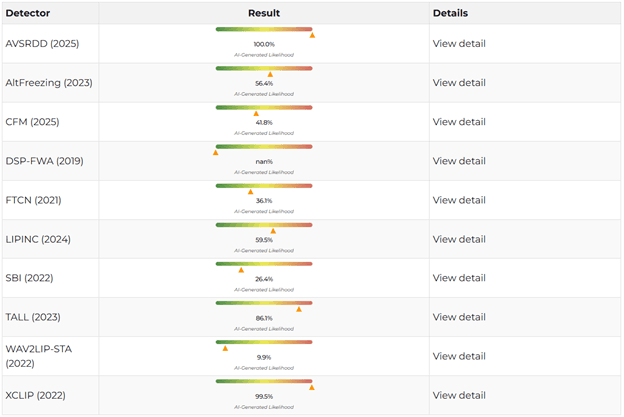
Task: Open View detail for DSP-FWA (2019)
Action: [x=459, y=161]
